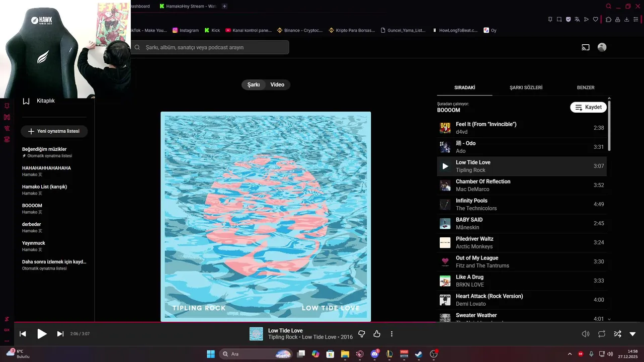Play Out of My League from queue

coord(522,261)
